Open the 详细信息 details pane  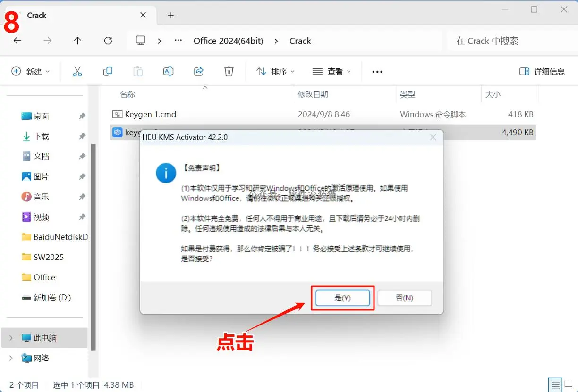[x=542, y=71]
